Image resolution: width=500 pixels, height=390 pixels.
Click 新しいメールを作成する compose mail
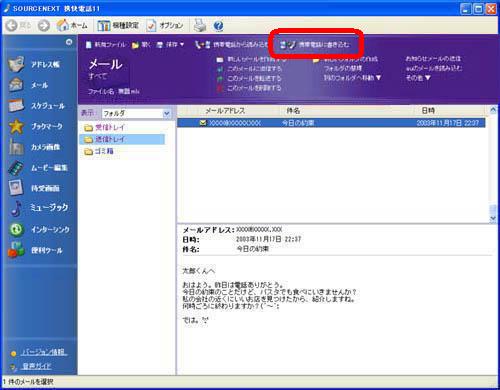[x=251, y=60]
